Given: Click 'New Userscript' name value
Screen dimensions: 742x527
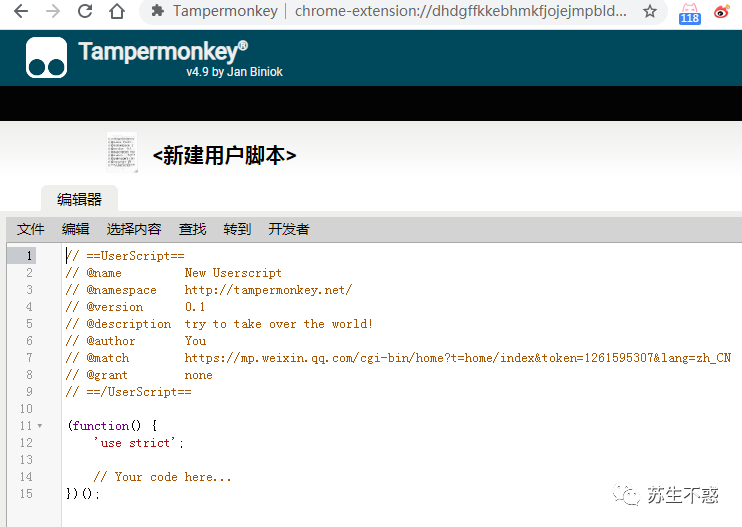Looking at the screenshot, I should (233, 273).
